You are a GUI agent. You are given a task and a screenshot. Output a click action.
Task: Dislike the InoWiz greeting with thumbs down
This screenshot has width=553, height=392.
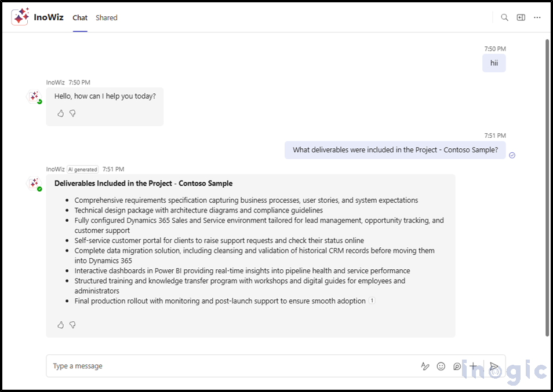[x=72, y=113]
